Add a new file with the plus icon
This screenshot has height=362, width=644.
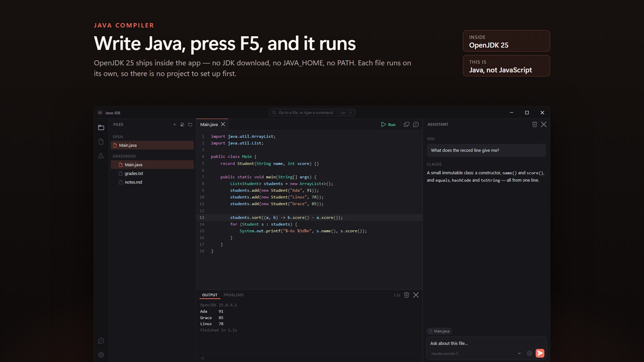(174, 125)
